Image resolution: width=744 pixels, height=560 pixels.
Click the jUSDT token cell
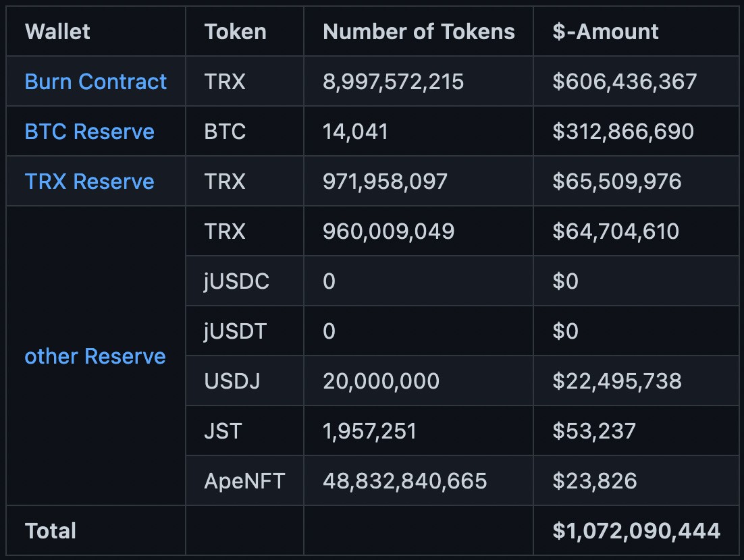coord(236,331)
